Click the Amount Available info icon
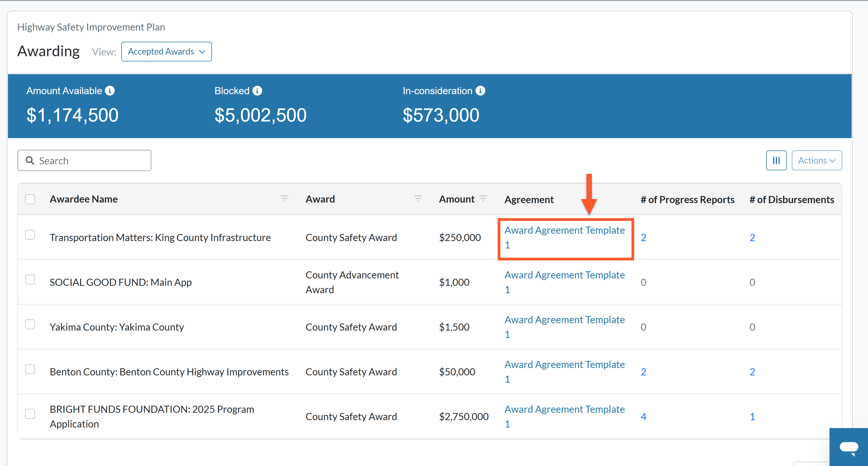 (x=110, y=91)
